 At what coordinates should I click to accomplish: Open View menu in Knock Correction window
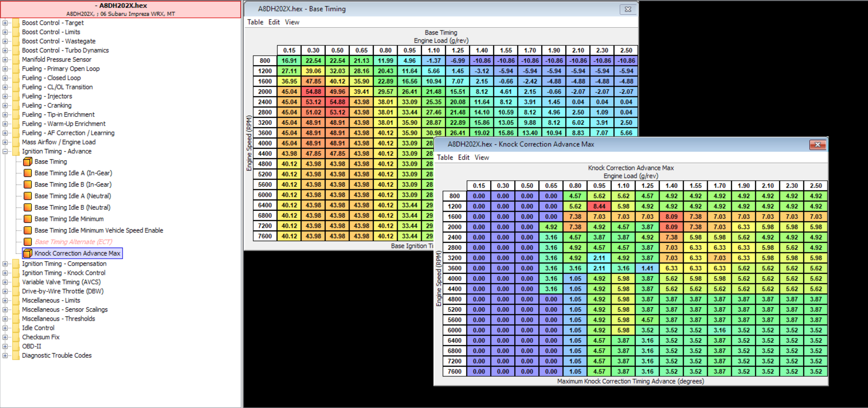tap(482, 158)
